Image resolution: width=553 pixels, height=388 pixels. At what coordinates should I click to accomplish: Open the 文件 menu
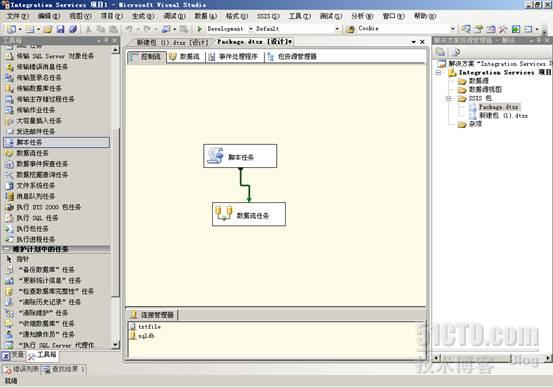tap(18, 16)
